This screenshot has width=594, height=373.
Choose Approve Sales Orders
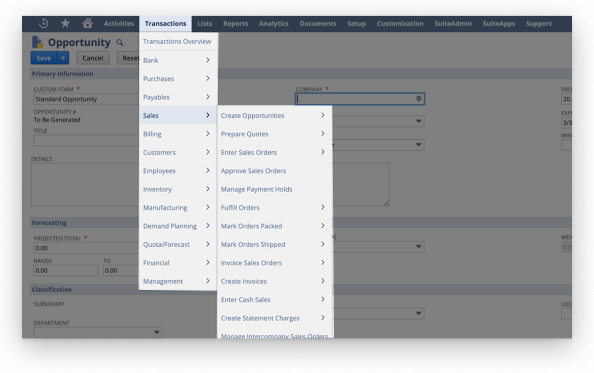click(275, 170)
